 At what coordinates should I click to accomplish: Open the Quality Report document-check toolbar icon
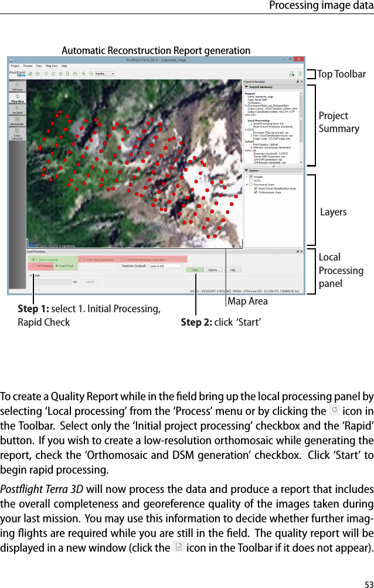click(67, 74)
